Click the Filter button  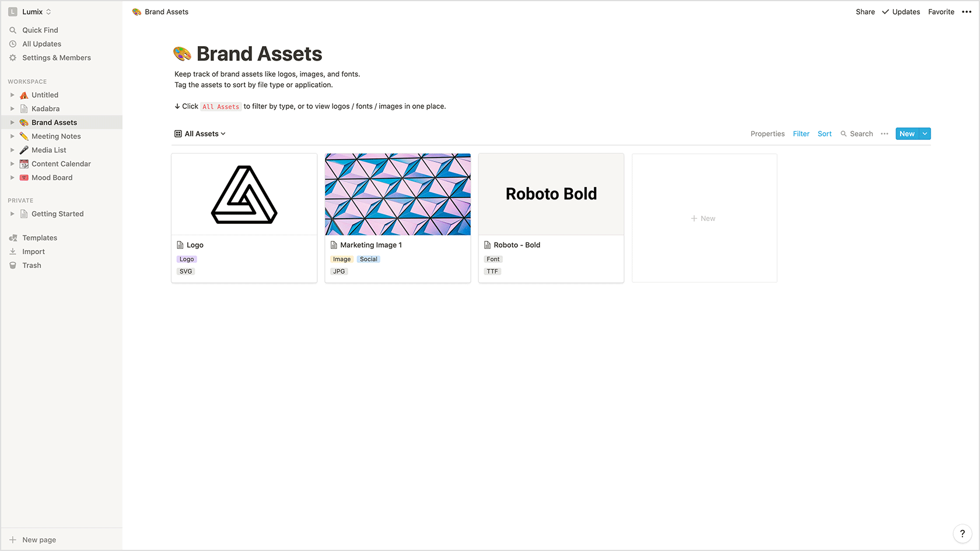(x=801, y=134)
